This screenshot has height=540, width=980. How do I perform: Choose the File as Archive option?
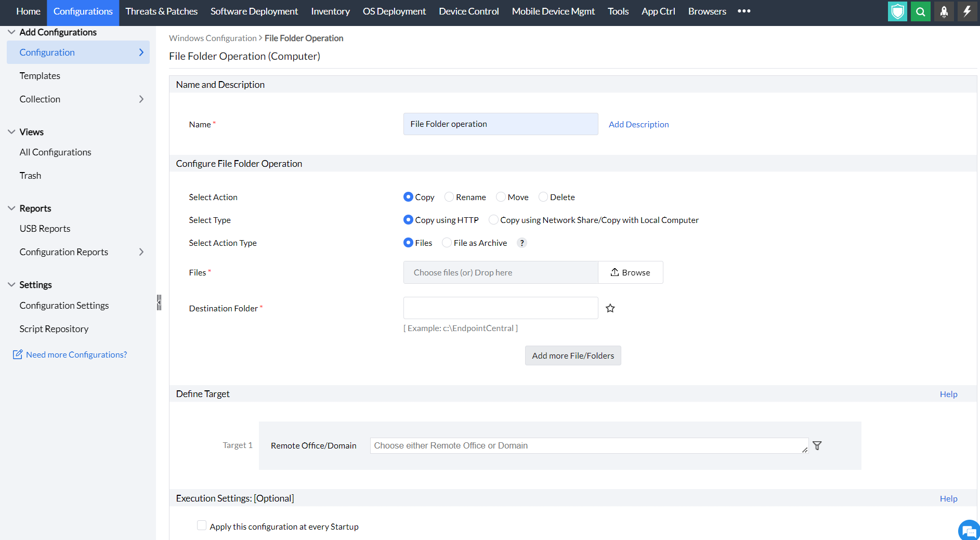pos(447,243)
